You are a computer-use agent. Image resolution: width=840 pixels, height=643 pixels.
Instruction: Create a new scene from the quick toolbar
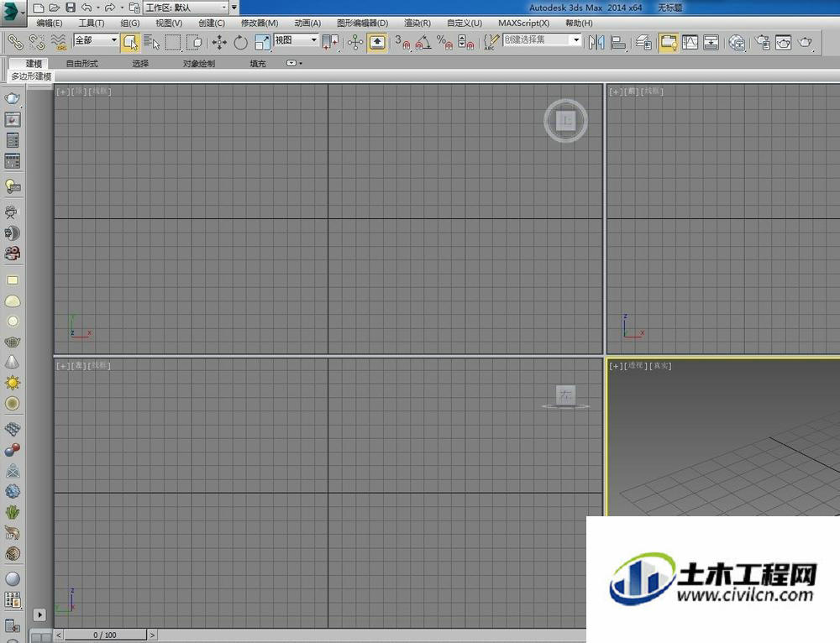[x=38, y=8]
